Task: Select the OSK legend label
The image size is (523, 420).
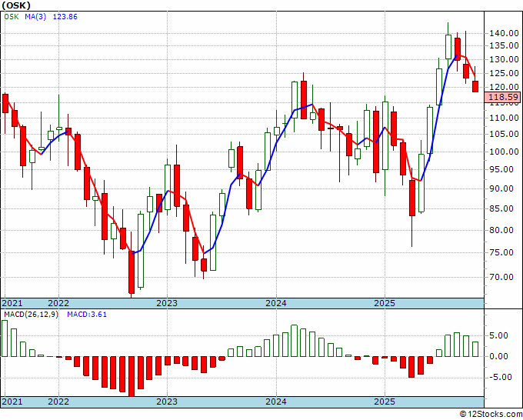Action: (x=12, y=16)
